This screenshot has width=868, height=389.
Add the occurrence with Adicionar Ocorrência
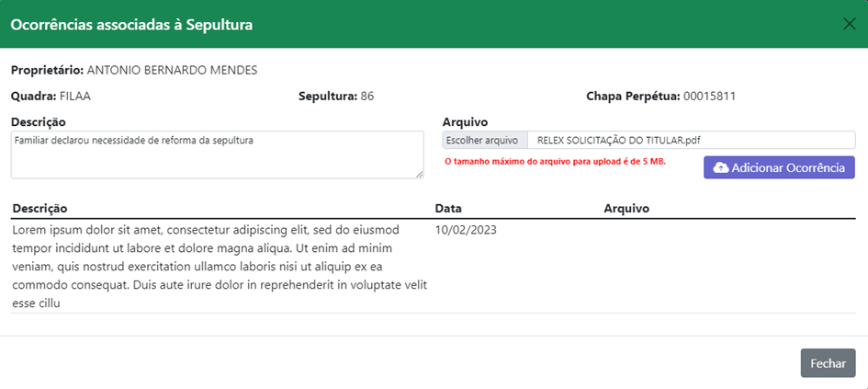pyautogui.click(x=779, y=167)
